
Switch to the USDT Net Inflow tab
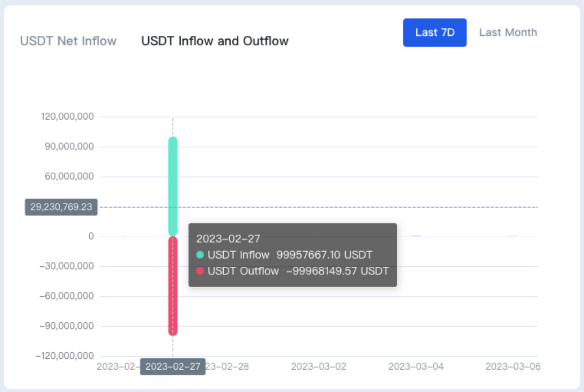[68, 41]
